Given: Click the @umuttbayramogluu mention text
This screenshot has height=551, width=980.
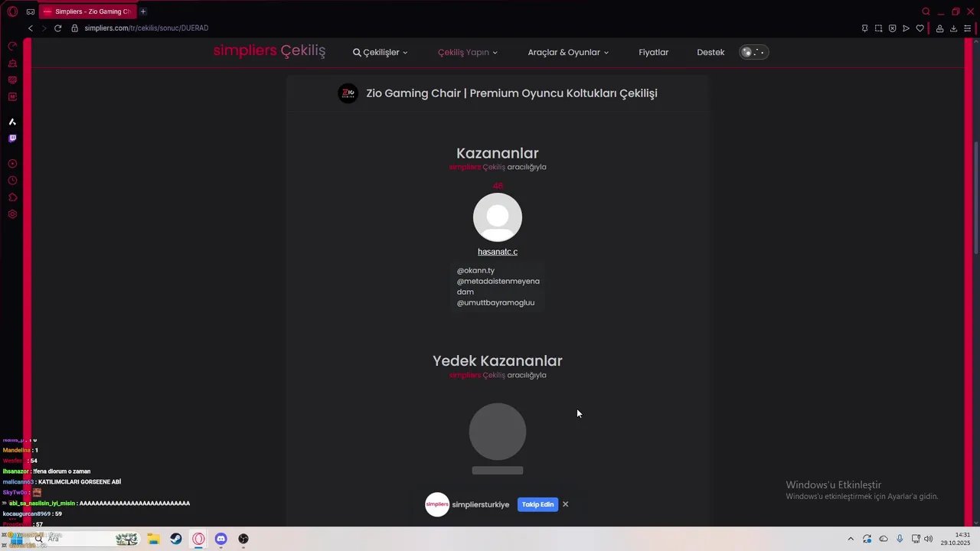Looking at the screenshot, I should (x=496, y=302).
